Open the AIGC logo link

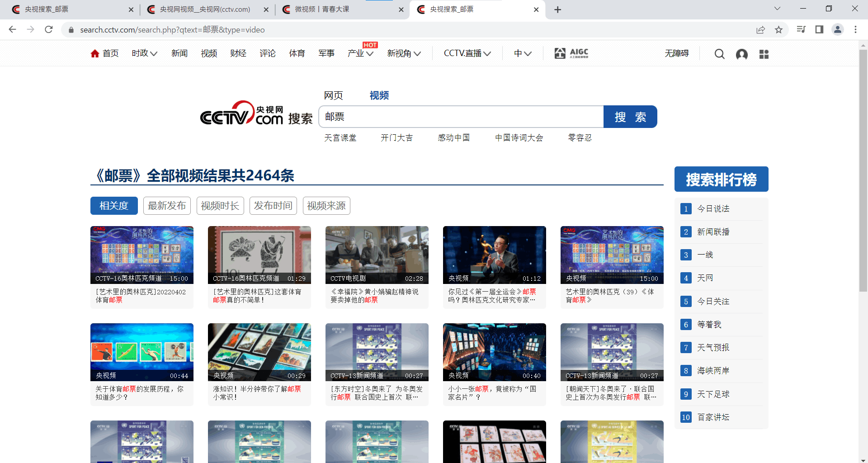click(571, 53)
